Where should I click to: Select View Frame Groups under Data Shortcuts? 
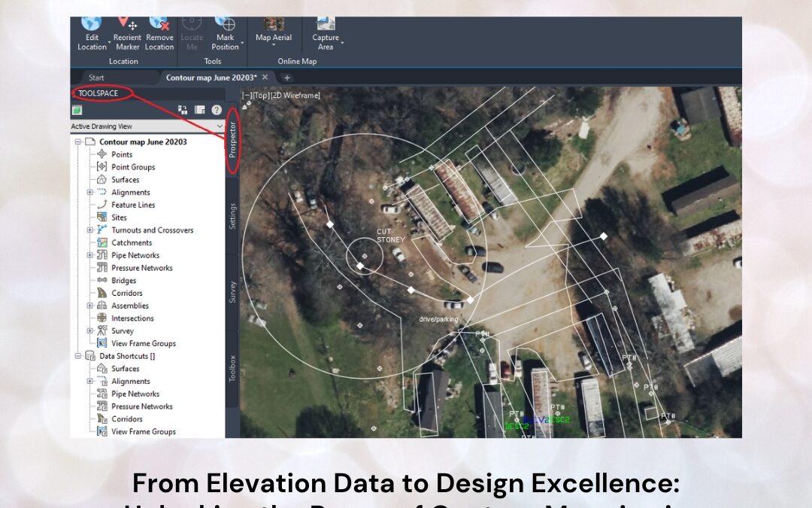144,432
